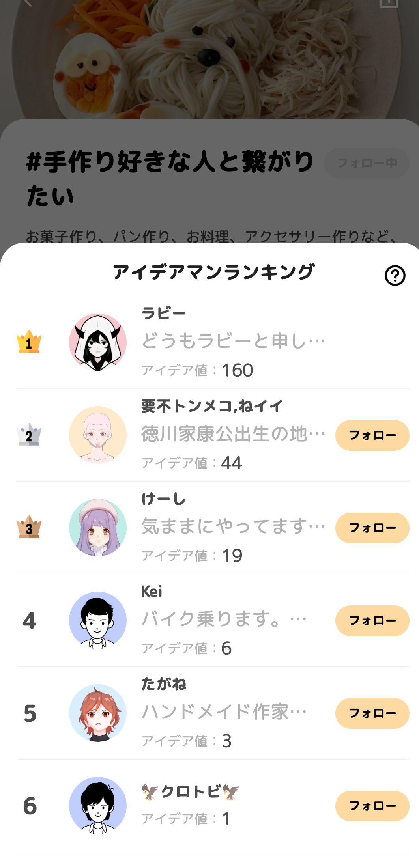Image resolution: width=419 pixels, height=868 pixels.
Task: Open ラビー's hooded avatar
Action: (x=98, y=342)
